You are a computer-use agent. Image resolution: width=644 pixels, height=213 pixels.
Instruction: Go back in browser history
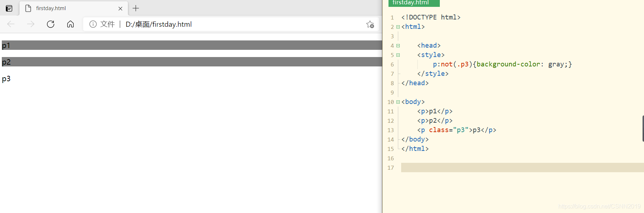[x=11, y=24]
